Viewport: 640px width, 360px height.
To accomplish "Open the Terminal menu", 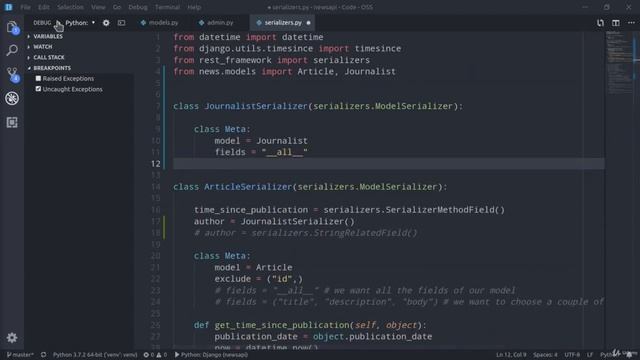I will point(167,7).
